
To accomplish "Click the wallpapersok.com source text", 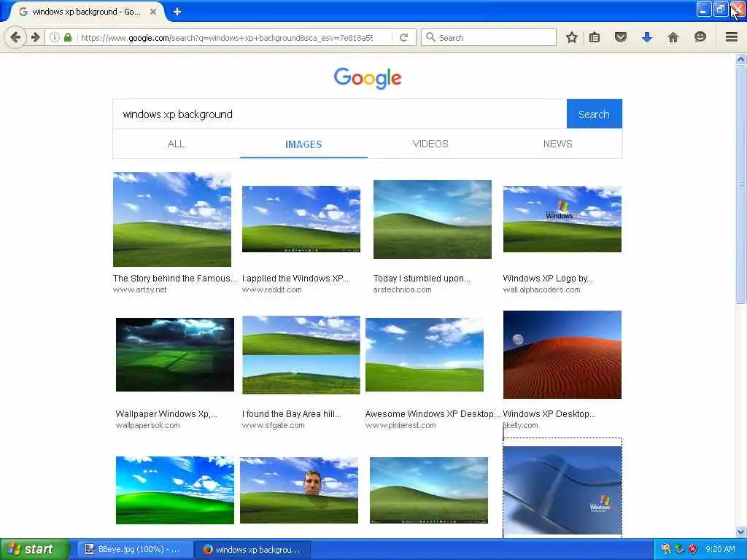I will 147,425.
